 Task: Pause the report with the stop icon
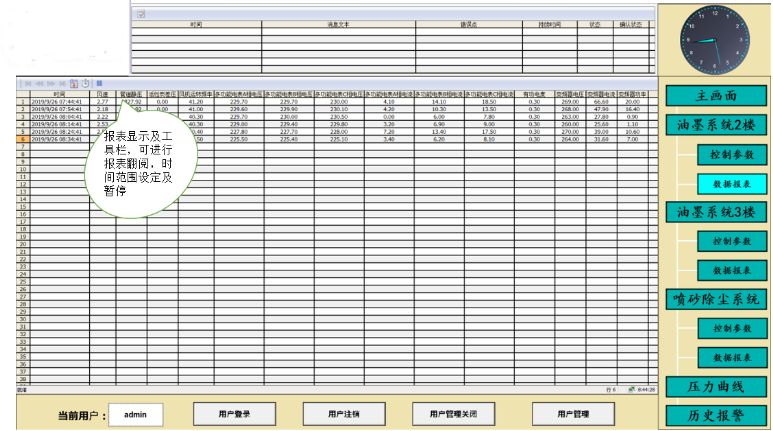99,83
